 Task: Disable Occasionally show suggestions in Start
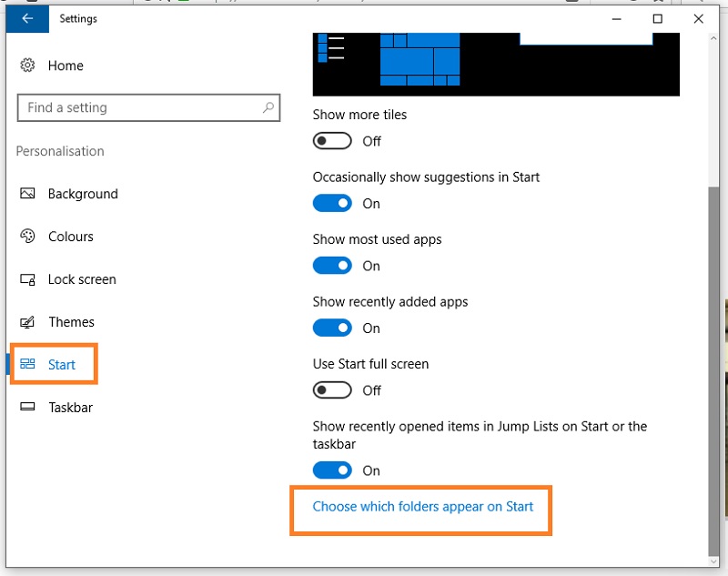[331, 202]
